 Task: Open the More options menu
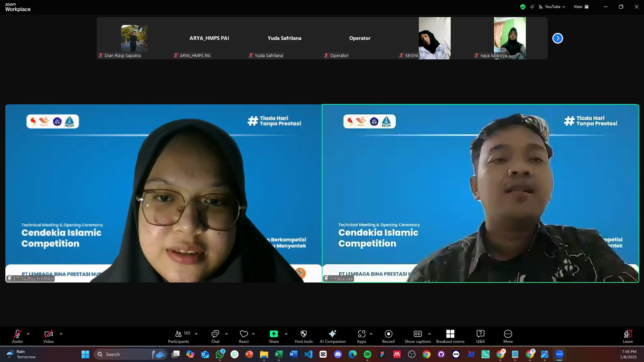click(x=508, y=336)
